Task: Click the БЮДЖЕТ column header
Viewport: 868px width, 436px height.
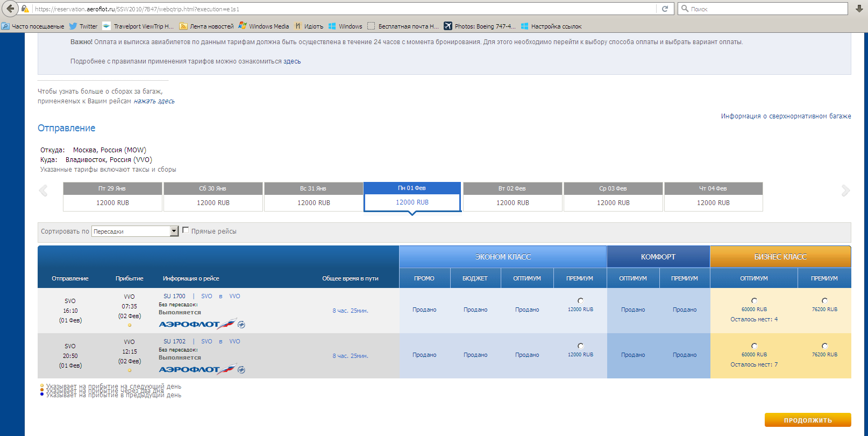Action: [x=475, y=278]
